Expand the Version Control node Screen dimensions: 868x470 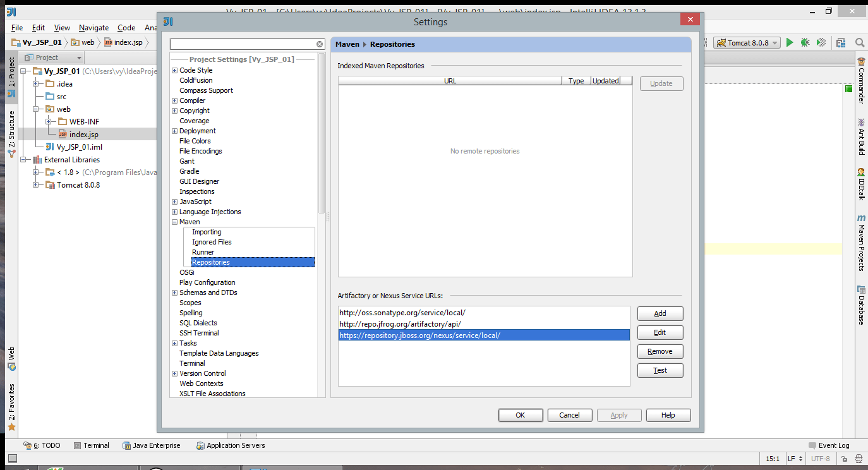tap(174, 373)
